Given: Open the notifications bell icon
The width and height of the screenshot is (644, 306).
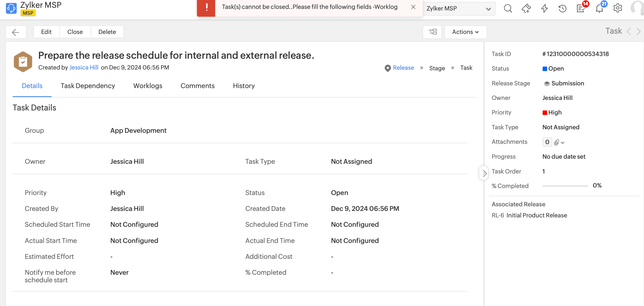Looking at the screenshot, I should tap(599, 8).
